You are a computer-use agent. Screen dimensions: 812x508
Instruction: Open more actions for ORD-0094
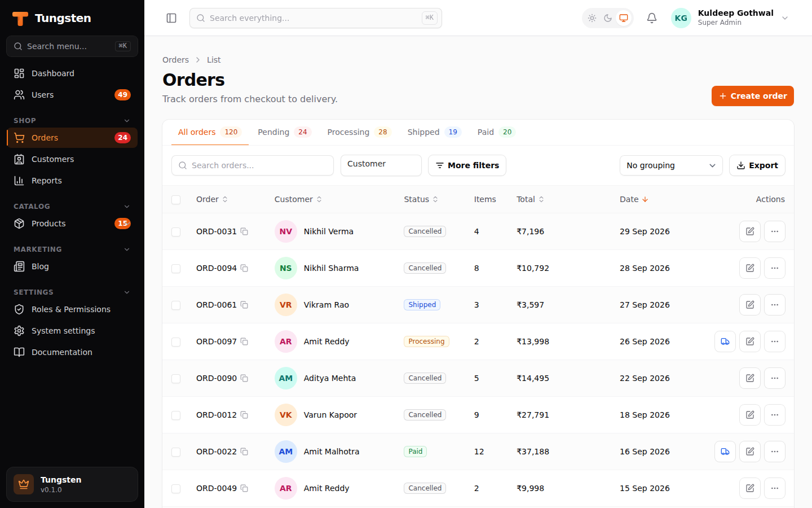click(x=775, y=268)
